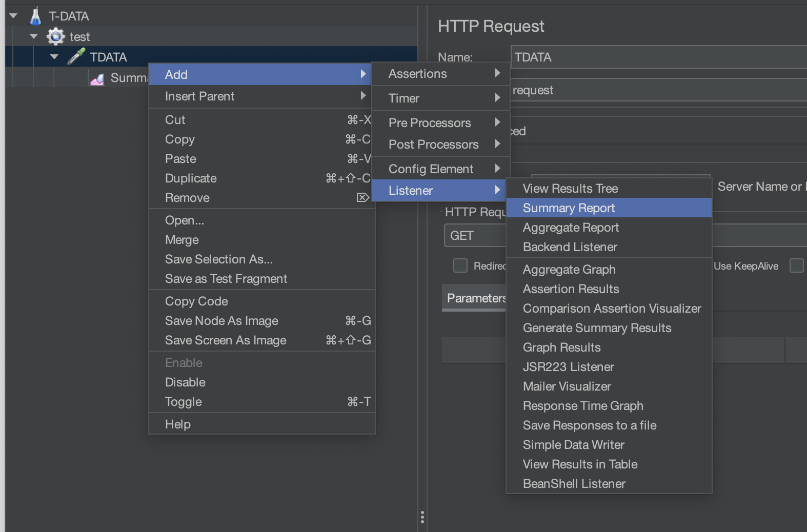
Task: Open the Timer submenu
Action: 441,98
